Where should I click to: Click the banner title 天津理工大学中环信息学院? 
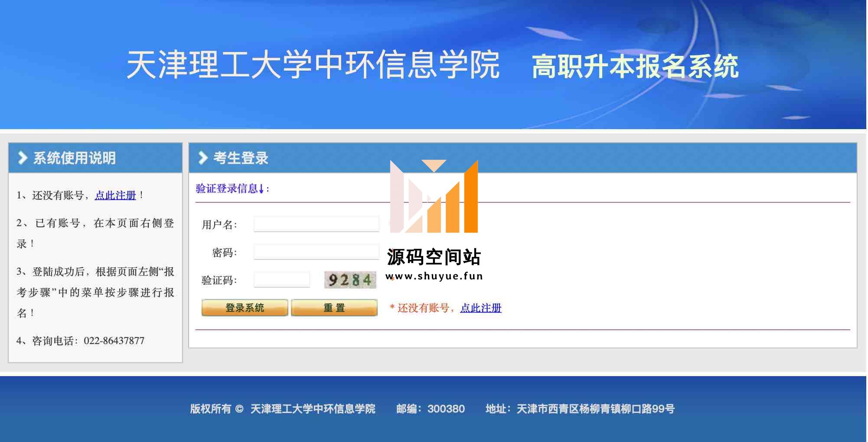[313, 65]
